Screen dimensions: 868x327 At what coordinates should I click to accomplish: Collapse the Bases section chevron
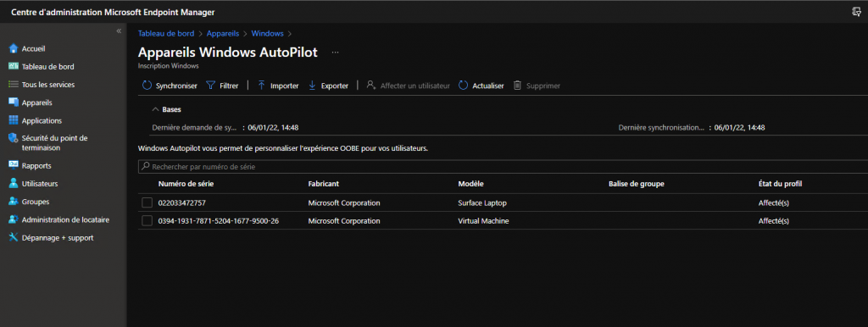[x=156, y=109]
